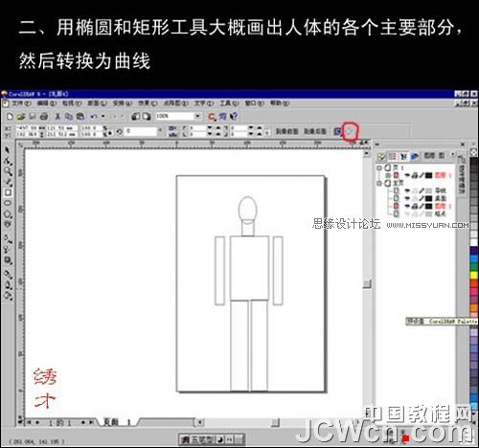Click the To Back of layer button

pos(315,131)
